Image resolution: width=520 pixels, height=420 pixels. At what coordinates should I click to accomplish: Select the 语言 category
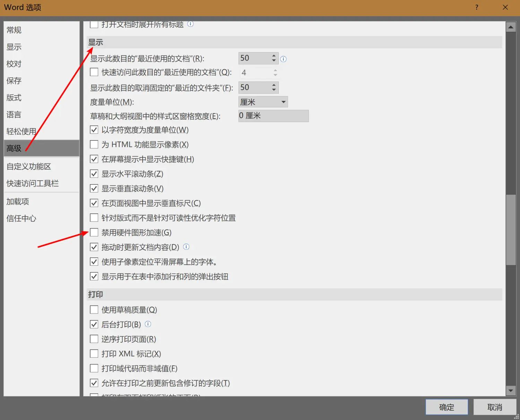click(x=42, y=115)
